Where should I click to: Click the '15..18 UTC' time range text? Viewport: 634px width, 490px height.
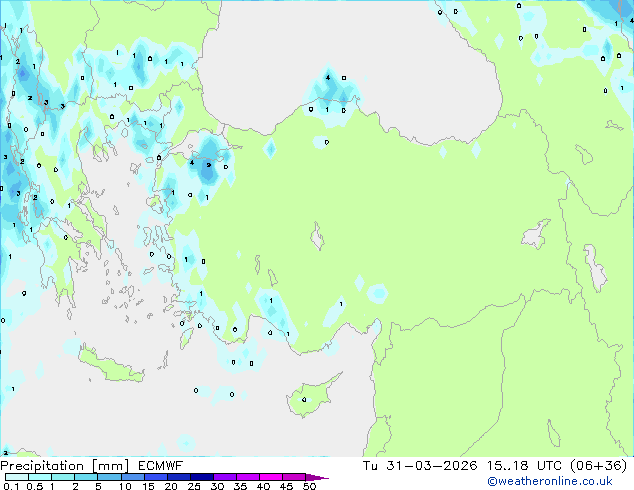pos(524,466)
